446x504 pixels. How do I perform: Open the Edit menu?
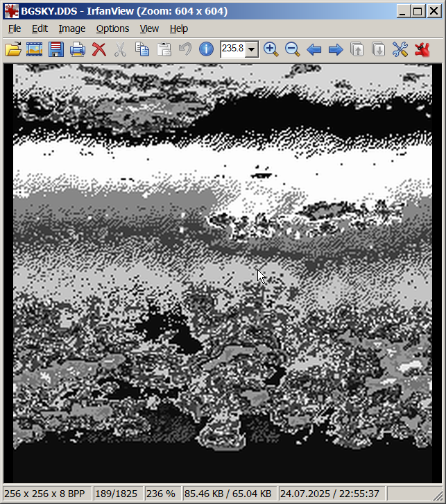40,28
